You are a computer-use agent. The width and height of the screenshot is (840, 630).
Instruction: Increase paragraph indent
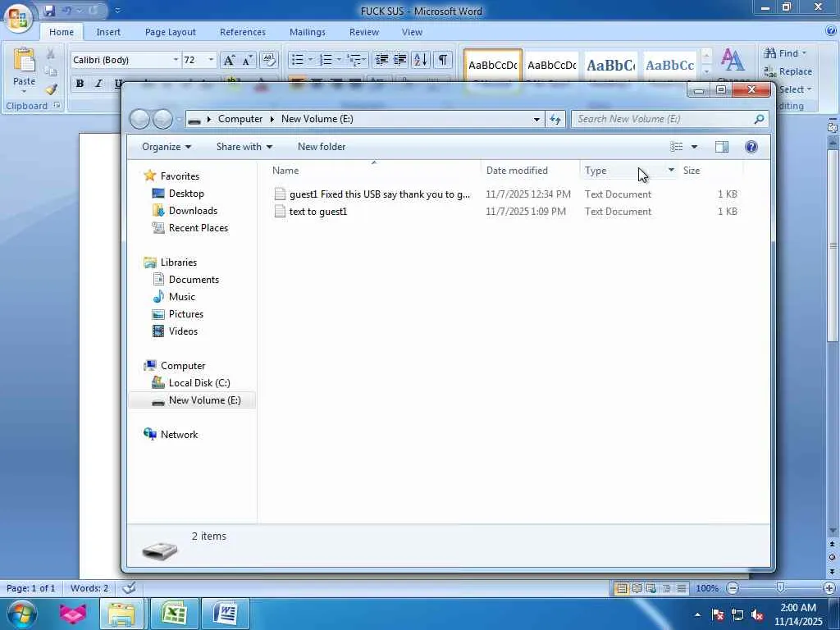(x=400, y=59)
